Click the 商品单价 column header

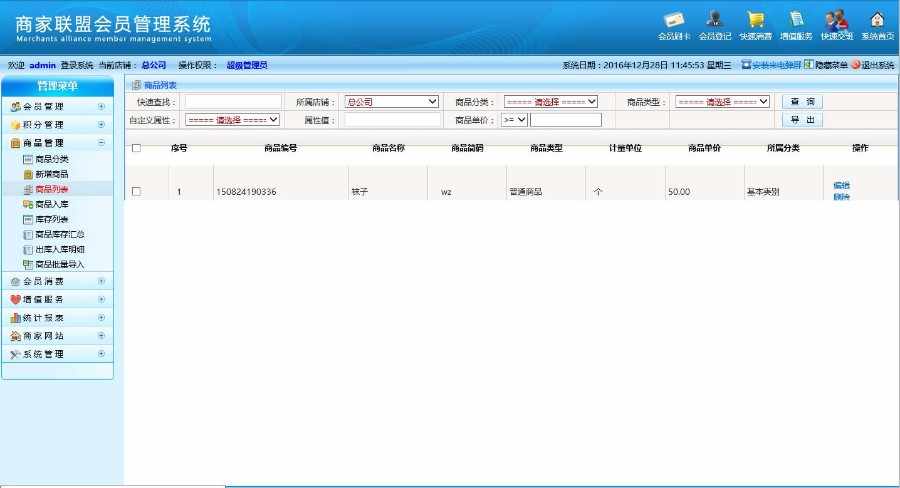pos(704,148)
